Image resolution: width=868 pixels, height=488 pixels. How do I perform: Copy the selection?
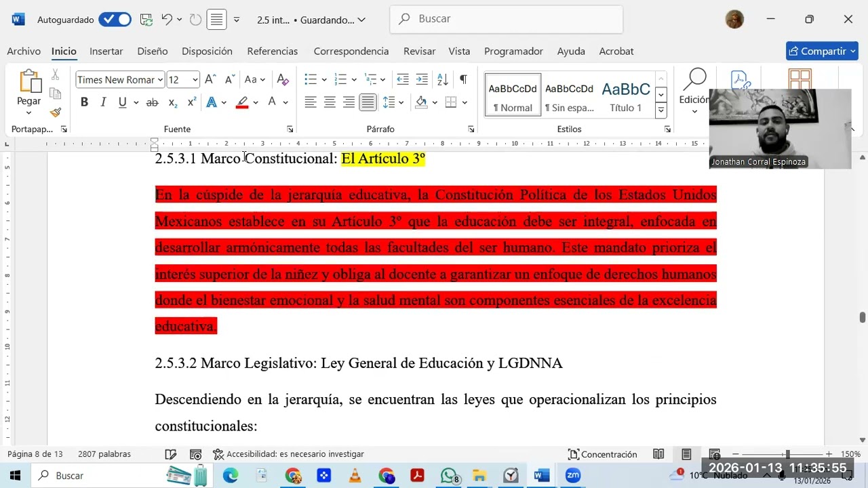[x=56, y=94]
